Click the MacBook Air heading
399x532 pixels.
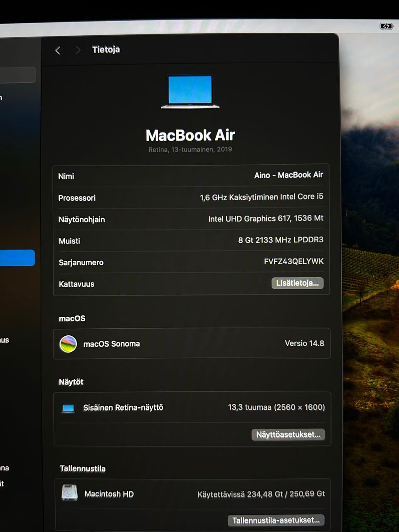(x=190, y=135)
